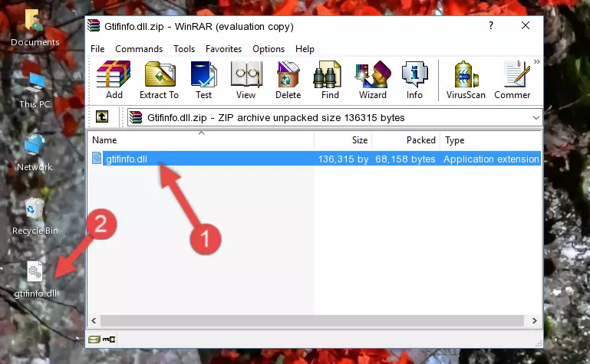Go up one folder level

[x=102, y=116]
